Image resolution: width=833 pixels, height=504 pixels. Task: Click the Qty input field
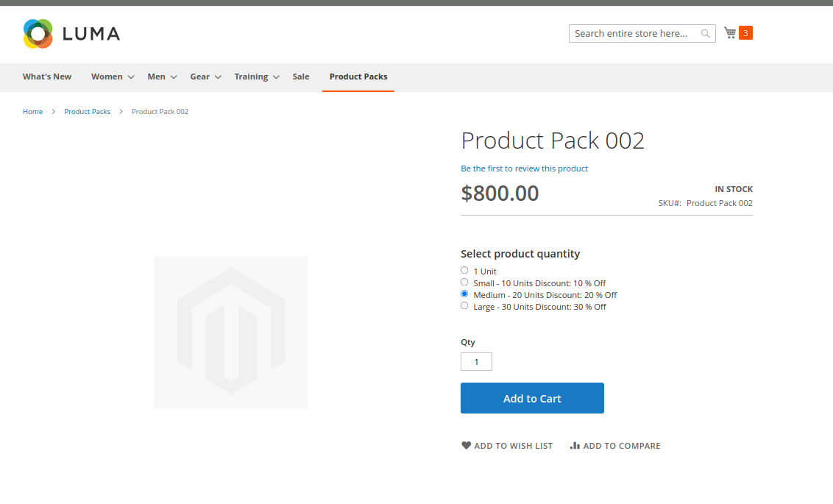[x=476, y=362]
